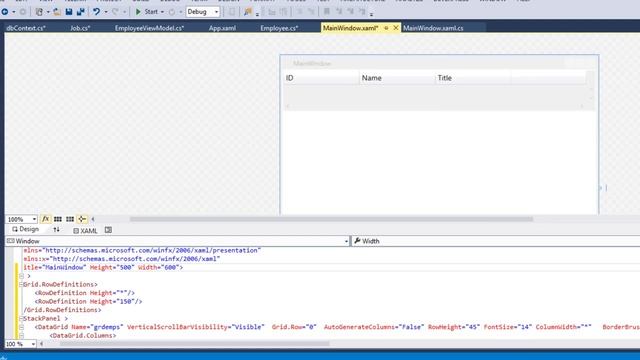Click the split view layout icon beside XAML

(x=108, y=230)
